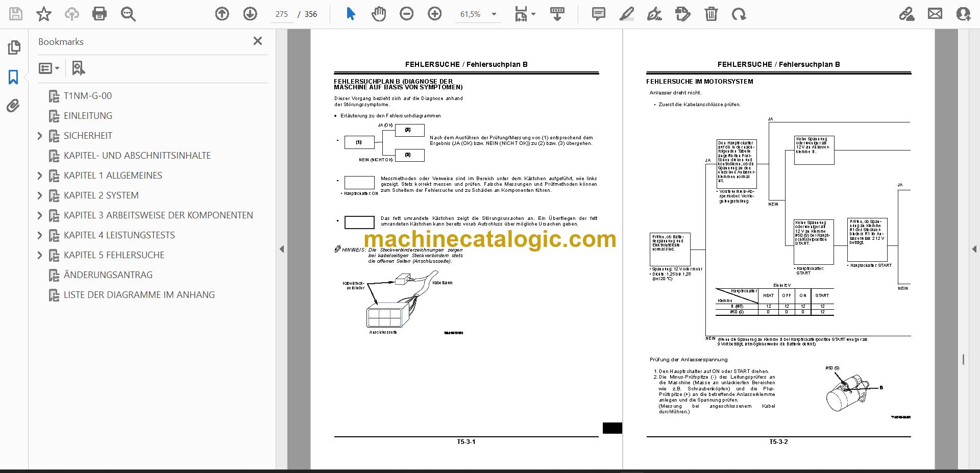Toggle the Bookmarks side panel icon

coord(14,77)
